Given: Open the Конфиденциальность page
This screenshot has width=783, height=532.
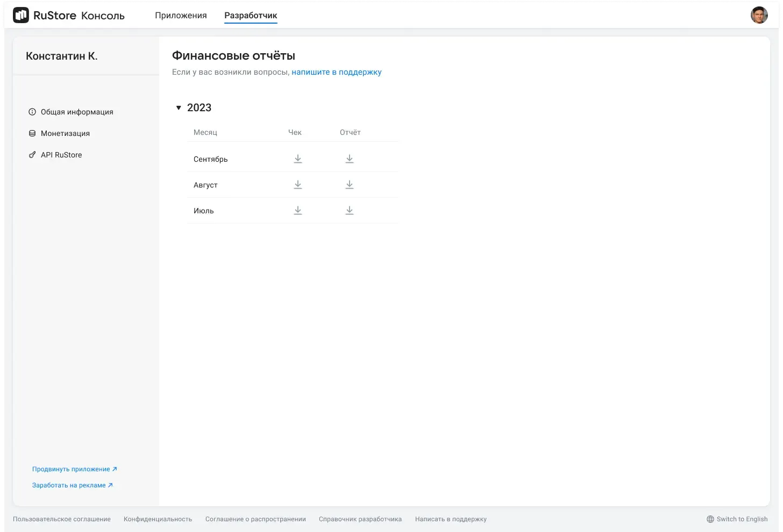Looking at the screenshot, I should coord(158,519).
